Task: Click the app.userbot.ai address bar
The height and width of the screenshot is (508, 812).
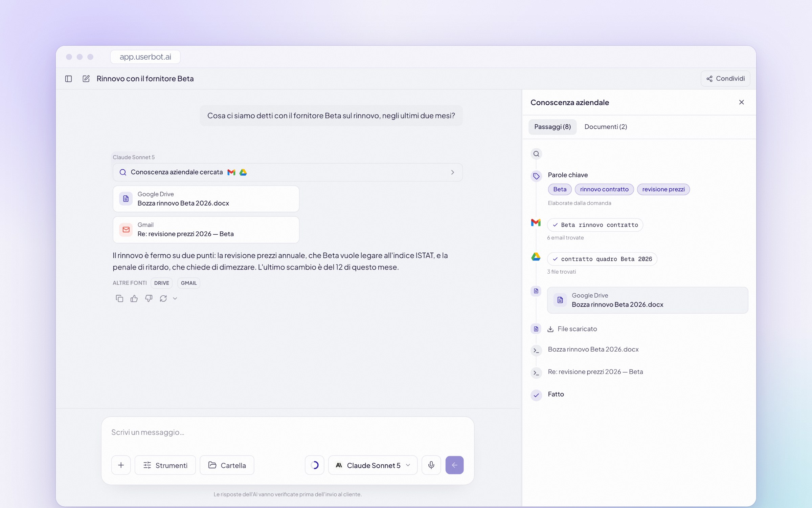Action: click(x=145, y=57)
